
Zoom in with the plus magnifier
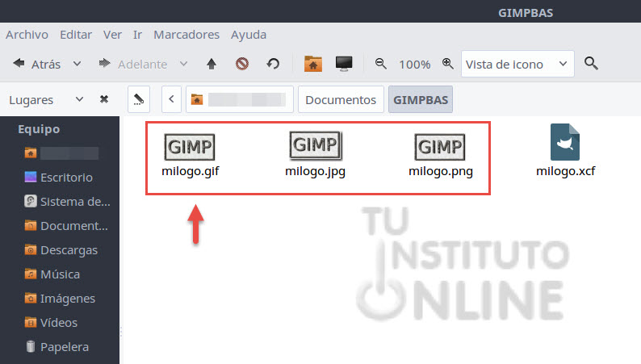pos(448,64)
